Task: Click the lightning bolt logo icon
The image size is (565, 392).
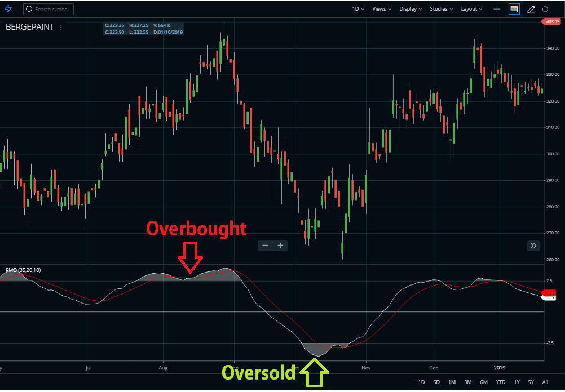Action: 8,9
